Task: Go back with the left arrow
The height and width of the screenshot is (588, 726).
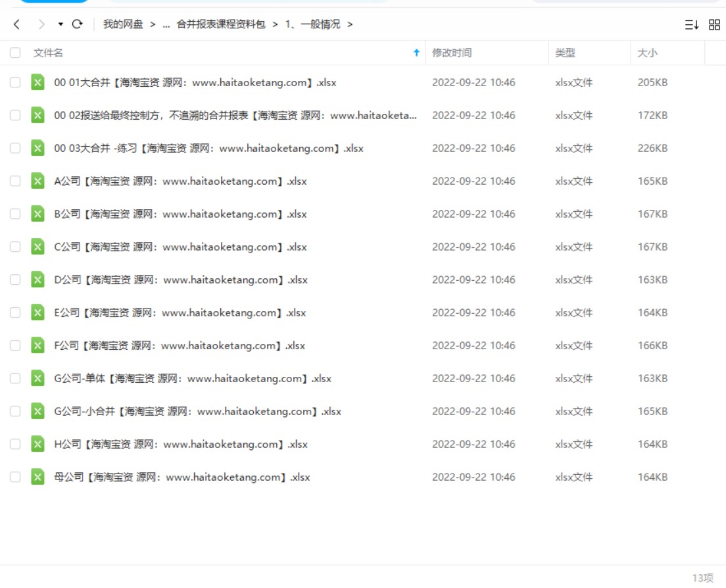Action: 16,24
